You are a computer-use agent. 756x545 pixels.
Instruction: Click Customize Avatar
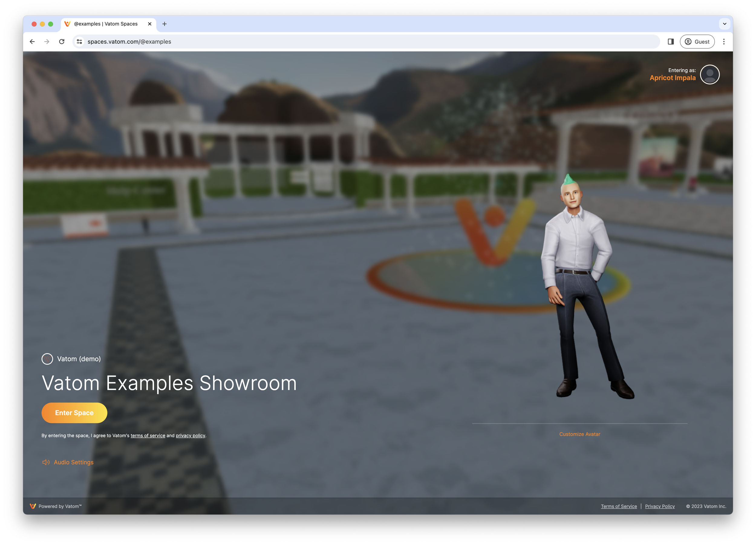(580, 434)
